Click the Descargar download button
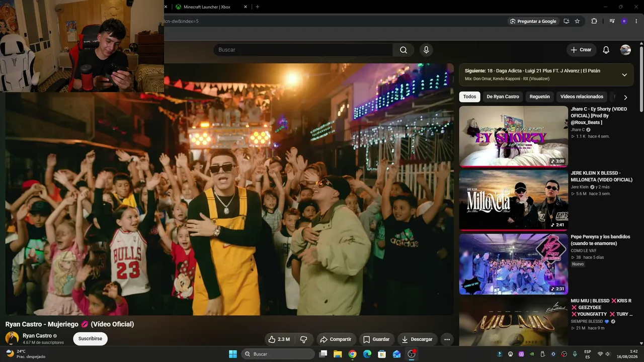 (417, 339)
